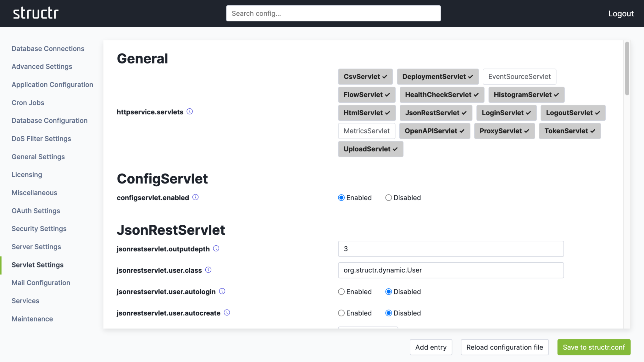Click info icon beside jsonrestservlet.outputdepth
Viewport: 644px width, 362px height.
pos(216,249)
